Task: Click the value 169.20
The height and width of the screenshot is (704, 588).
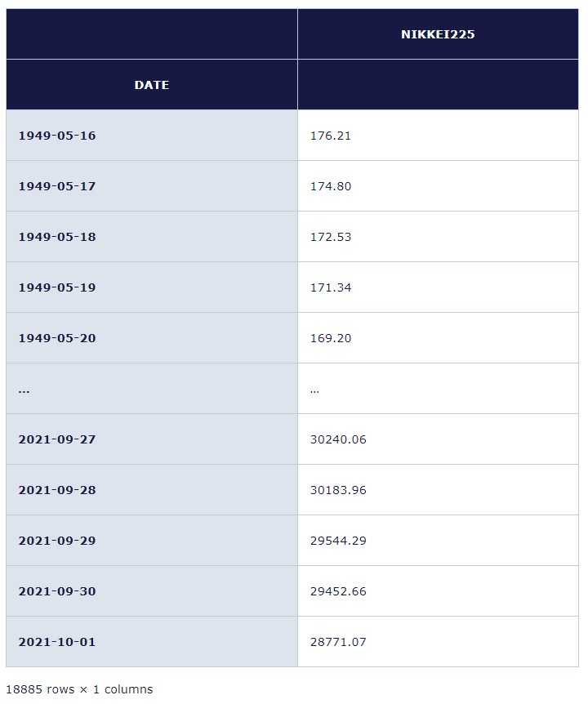Action: click(331, 338)
